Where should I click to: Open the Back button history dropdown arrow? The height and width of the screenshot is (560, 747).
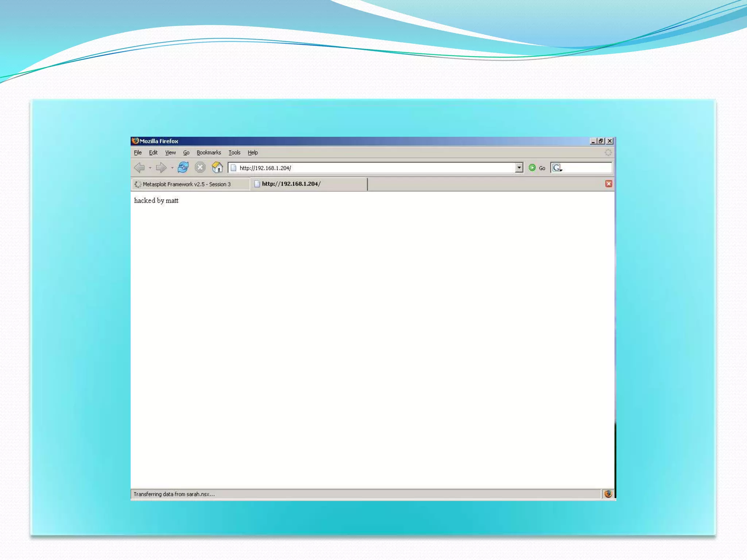[x=150, y=168]
